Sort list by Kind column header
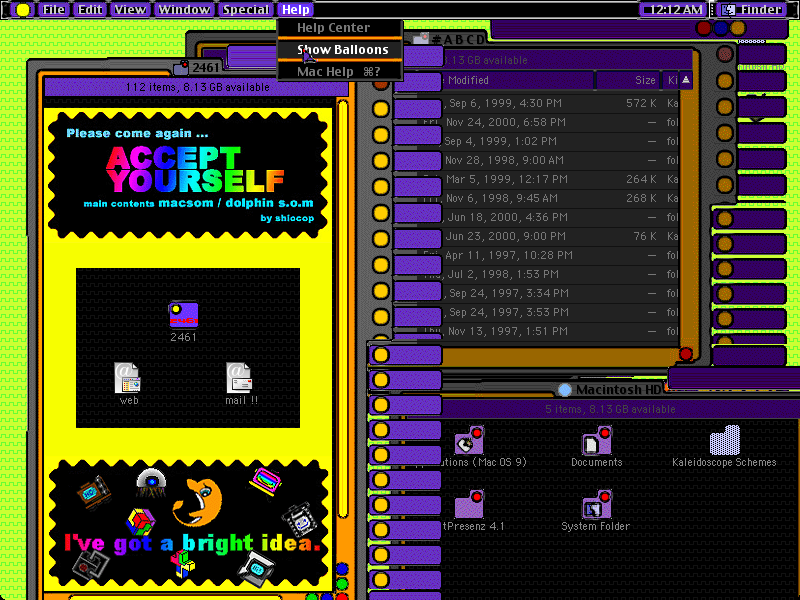The width and height of the screenshot is (800, 600). coord(671,80)
